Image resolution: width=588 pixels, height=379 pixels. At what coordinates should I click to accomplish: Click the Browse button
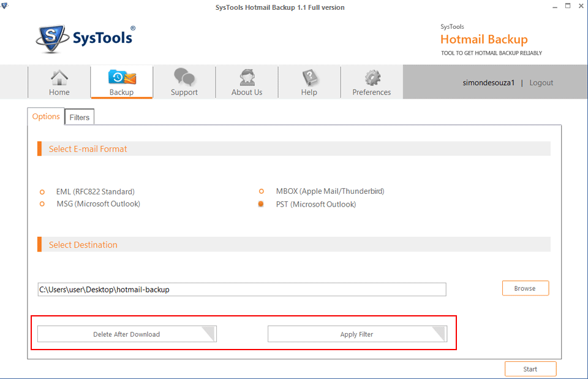[x=526, y=288]
